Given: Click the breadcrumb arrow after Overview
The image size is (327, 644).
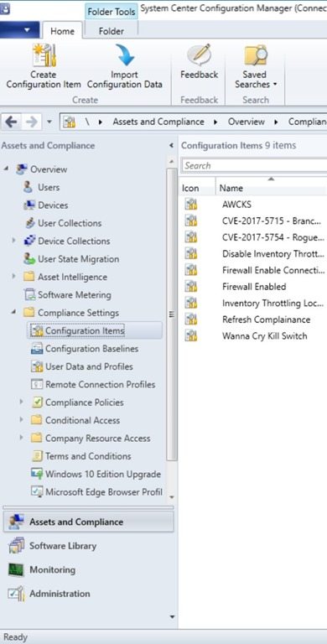Looking at the screenshot, I should click(276, 122).
